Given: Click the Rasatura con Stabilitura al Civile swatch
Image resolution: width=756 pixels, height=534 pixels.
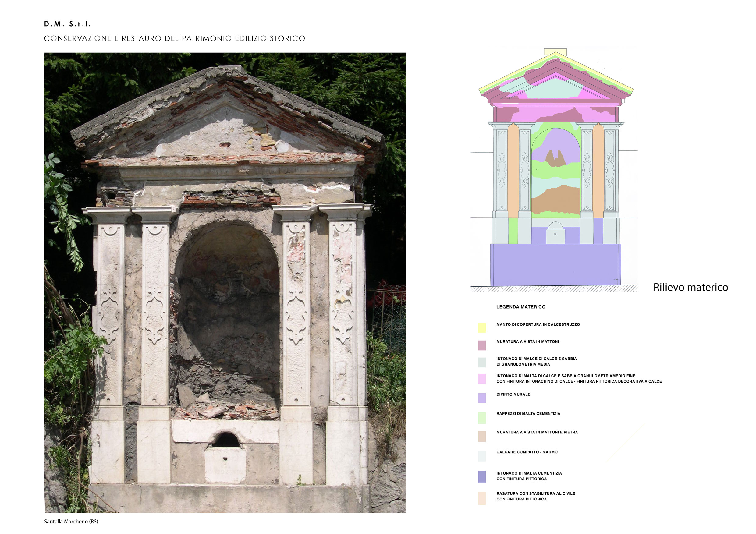Looking at the screenshot, I should pos(482,498).
